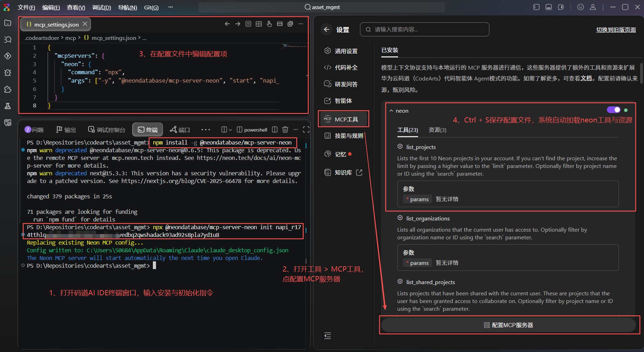
Task: Select the 资源(3) tab
Action: (x=437, y=130)
